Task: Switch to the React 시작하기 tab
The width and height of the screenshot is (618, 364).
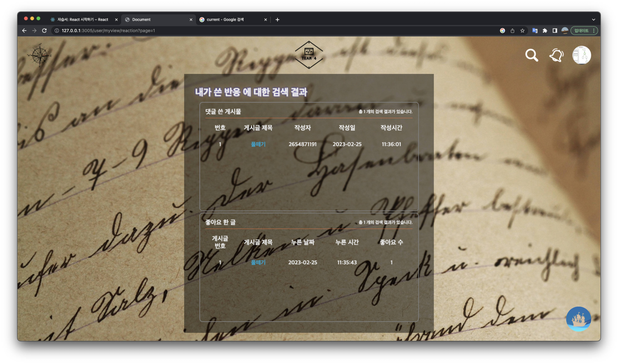Action: click(x=82, y=20)
